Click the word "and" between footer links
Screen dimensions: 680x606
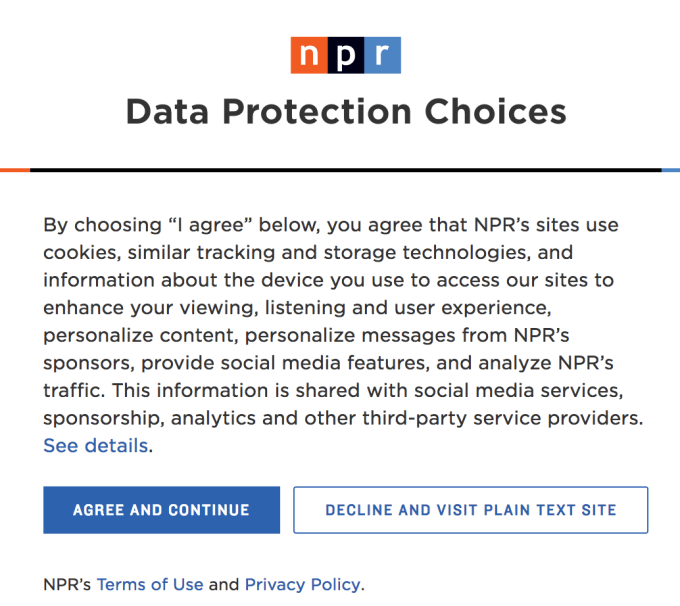224,584
